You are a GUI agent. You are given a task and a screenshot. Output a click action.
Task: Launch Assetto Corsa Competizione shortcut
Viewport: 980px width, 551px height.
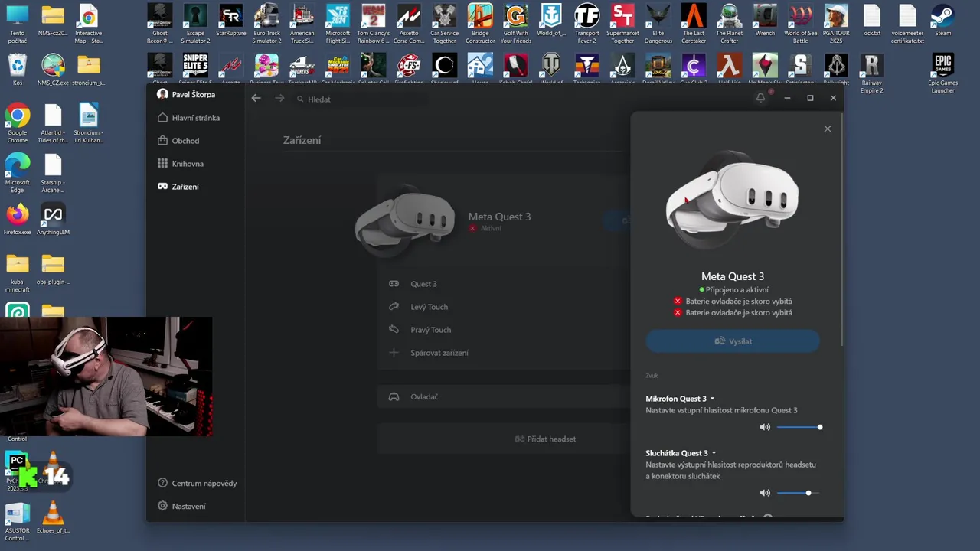point(409,24)
